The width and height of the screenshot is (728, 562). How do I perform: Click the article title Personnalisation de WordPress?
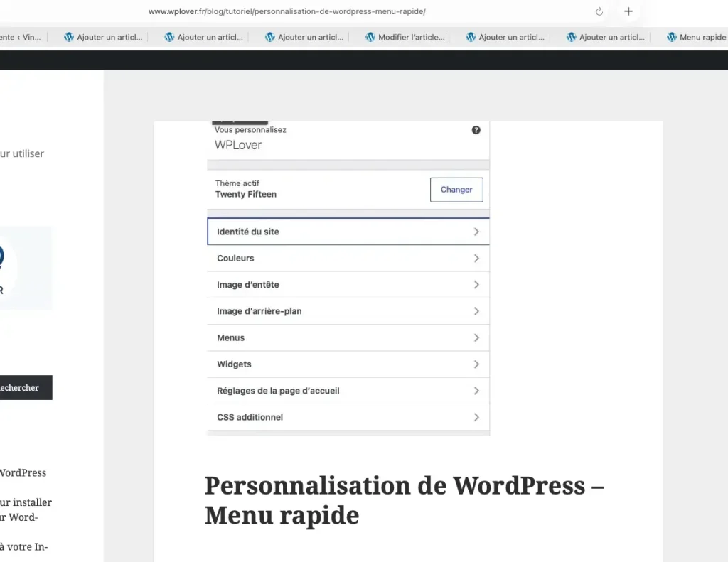coord(405,500)
